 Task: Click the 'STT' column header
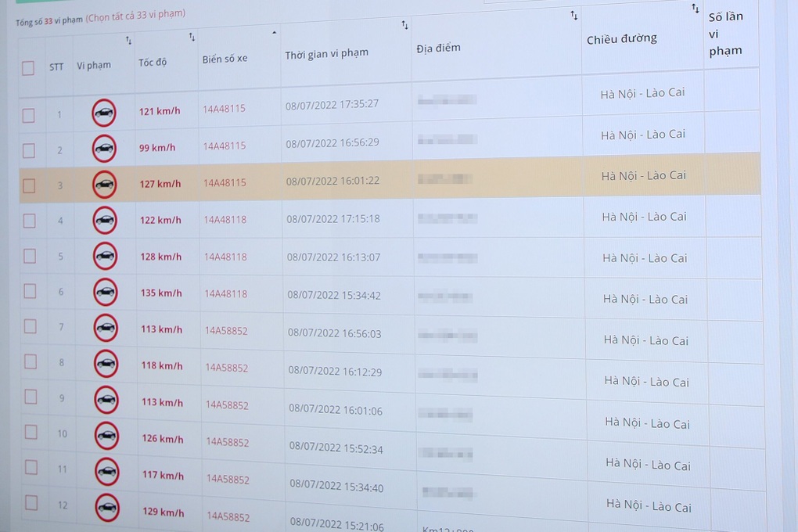pyautogui.click(x=56, y=66)
